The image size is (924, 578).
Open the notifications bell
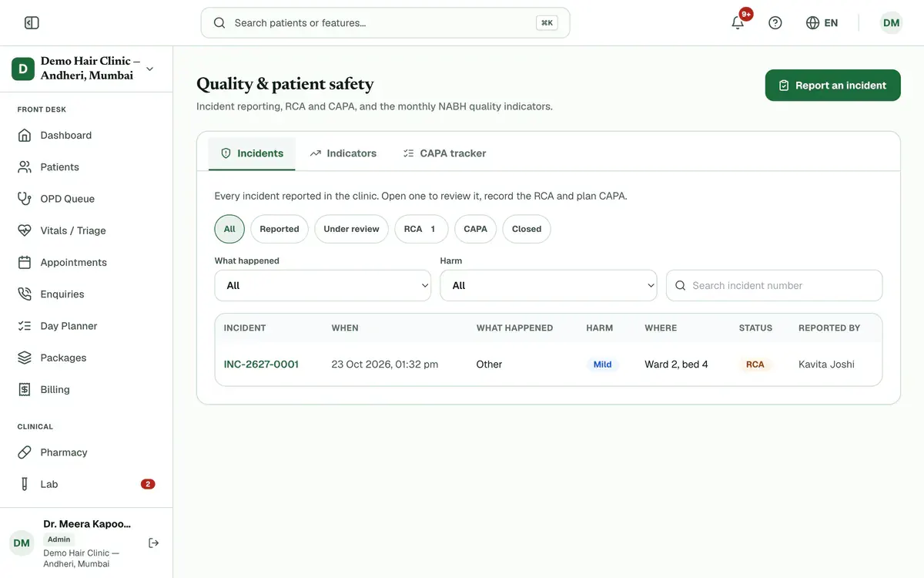[x=738, y=23]
